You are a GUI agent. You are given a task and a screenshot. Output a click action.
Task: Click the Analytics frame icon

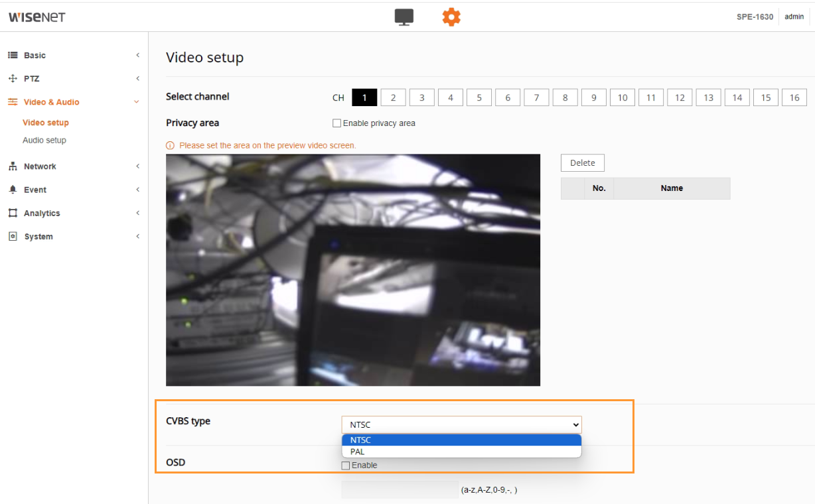12,213
